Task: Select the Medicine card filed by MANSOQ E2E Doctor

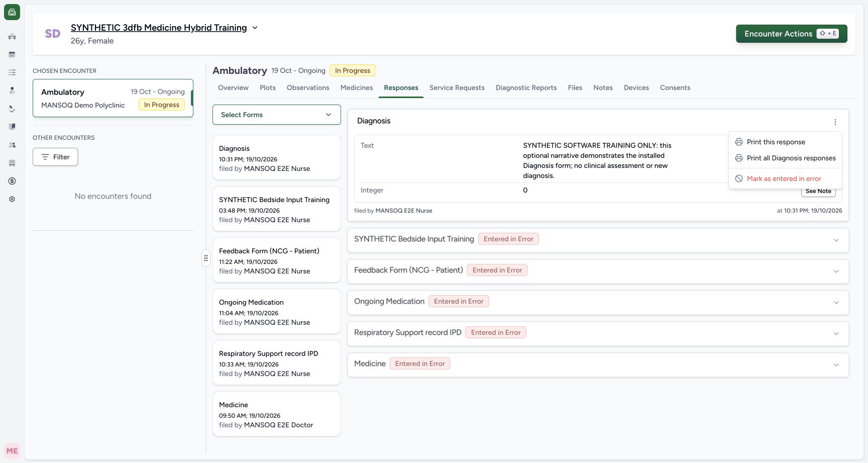Action: 277,414
